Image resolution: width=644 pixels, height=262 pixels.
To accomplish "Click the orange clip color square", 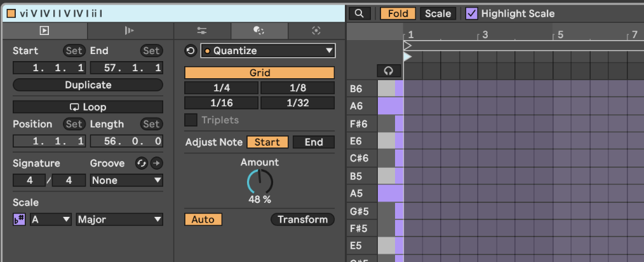I will (x=11, y=13).
